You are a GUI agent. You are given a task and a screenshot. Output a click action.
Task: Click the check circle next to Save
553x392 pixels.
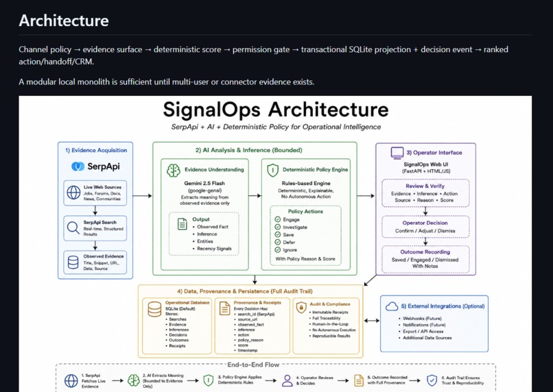[278, 234]
